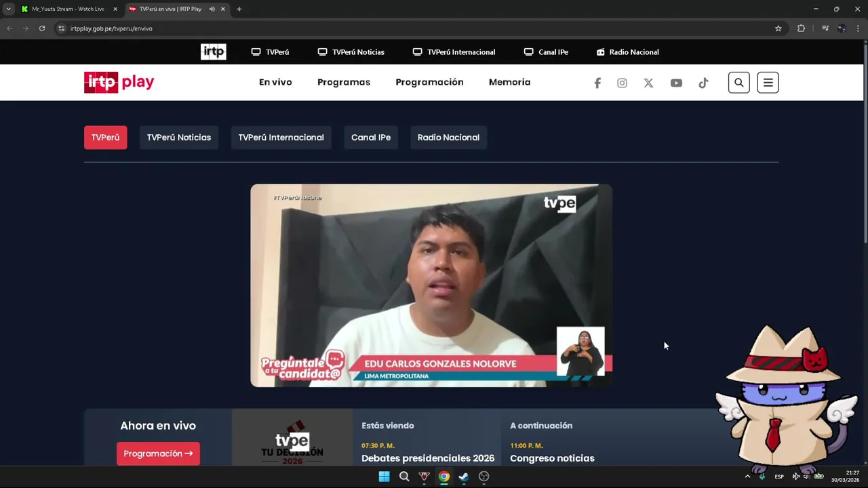Go forward with browser forward arrow
This screenshot has height=488, width=868.
click(x=26, y=28)
